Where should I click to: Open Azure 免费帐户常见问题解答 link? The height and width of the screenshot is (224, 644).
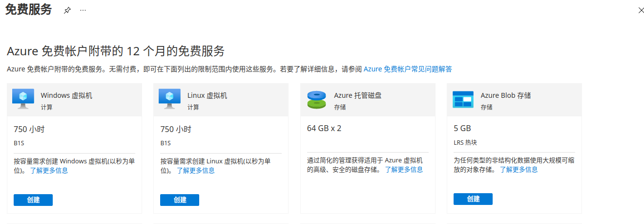click(408, 69)
